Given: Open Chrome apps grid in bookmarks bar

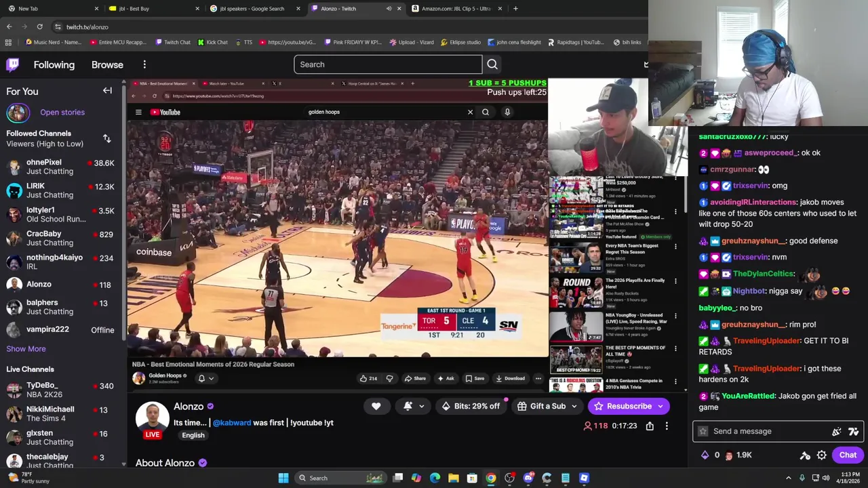Looking at the screenshot, I should click(8, 42).
